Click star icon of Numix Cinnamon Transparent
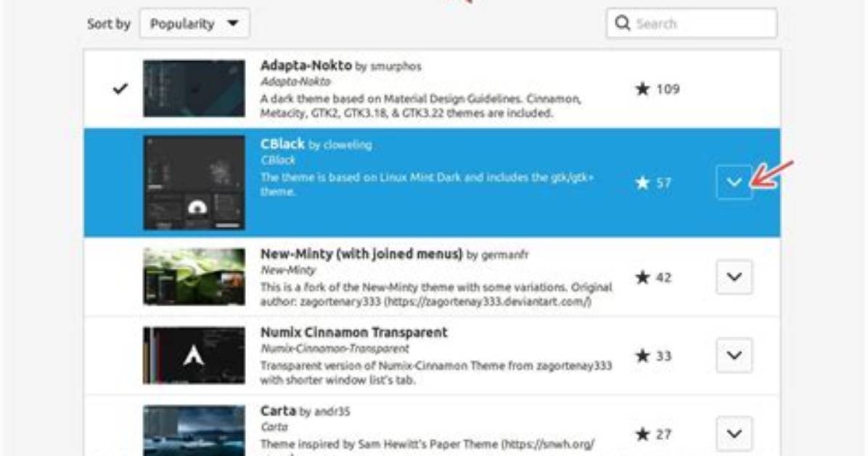868x456 pixels. point(642,355)
